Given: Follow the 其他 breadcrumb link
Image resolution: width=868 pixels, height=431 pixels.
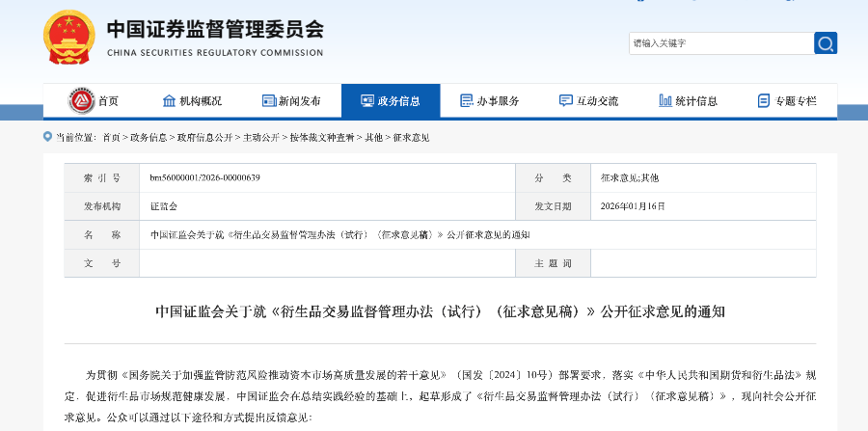Looking at the screenshot, I should (x=373, y=138).
